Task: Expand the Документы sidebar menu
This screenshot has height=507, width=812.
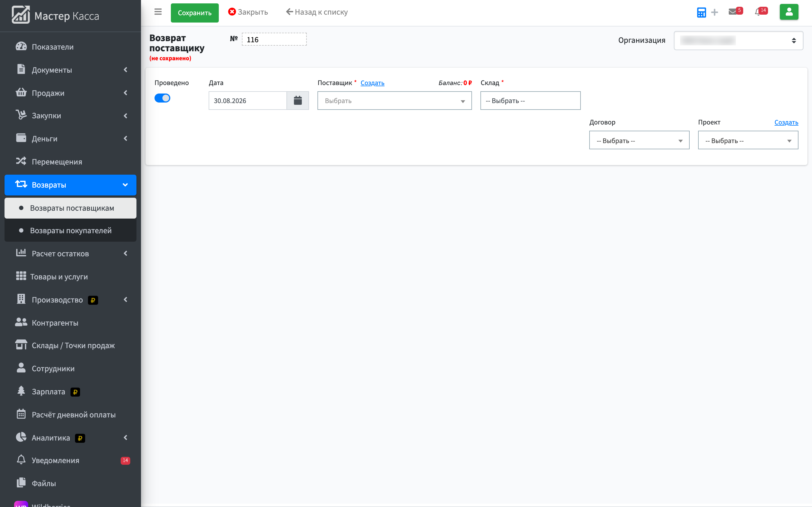Action: tap(70, 70)
